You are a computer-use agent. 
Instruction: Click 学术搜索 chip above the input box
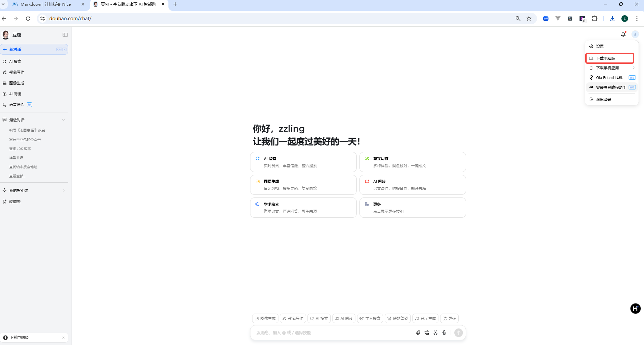tap(370, 318)
